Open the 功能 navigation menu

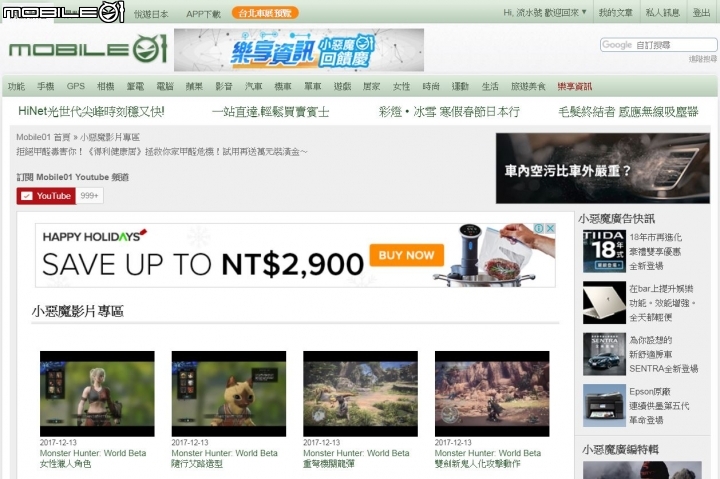[17, 86]
